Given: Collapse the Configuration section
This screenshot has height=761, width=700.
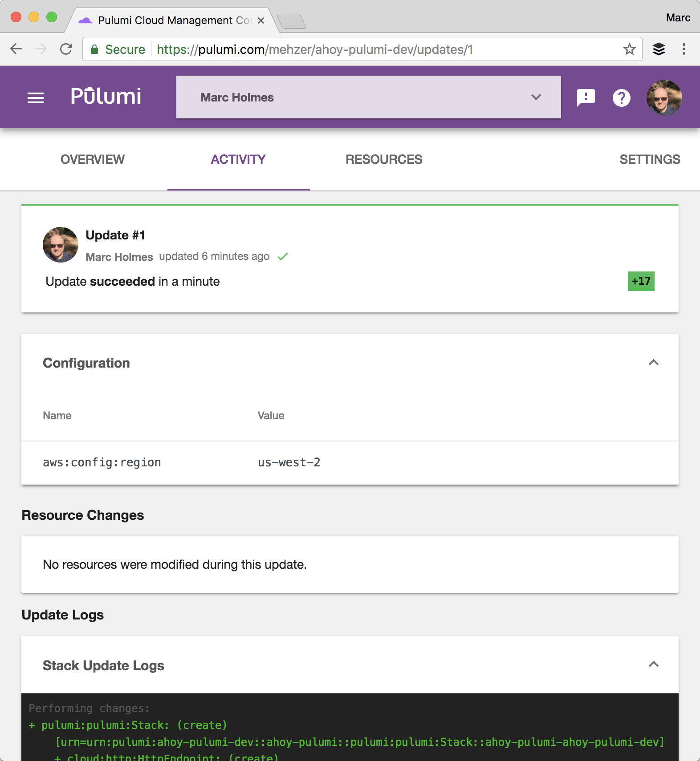Looking at the screenshot, I should 653,363.
